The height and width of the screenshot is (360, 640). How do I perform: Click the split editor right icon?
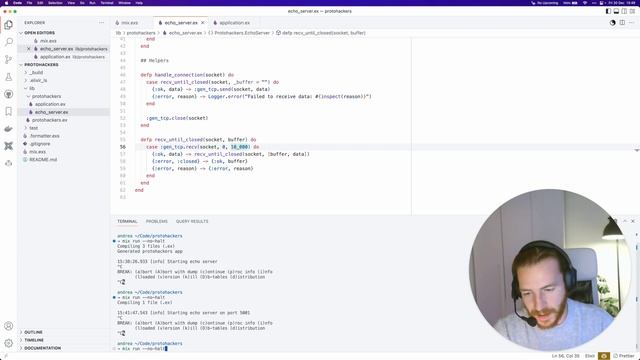(x=622, y=23)
